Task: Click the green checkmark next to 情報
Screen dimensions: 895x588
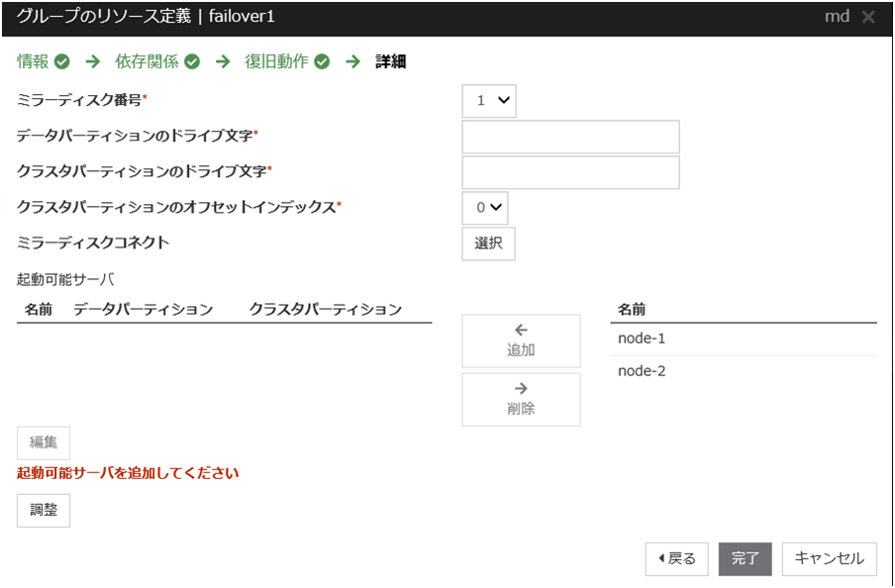Action: point(62,61)
